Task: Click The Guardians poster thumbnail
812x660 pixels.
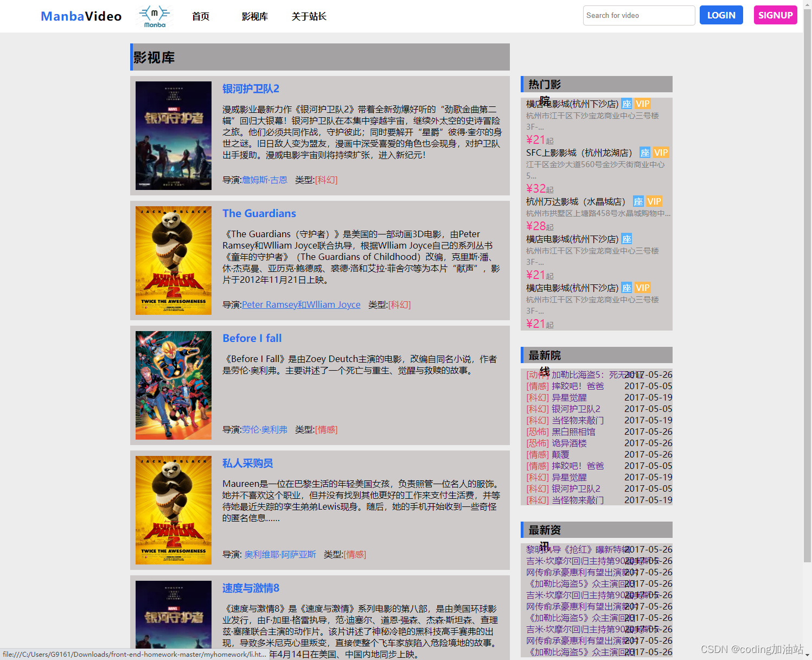Action: 174,261
